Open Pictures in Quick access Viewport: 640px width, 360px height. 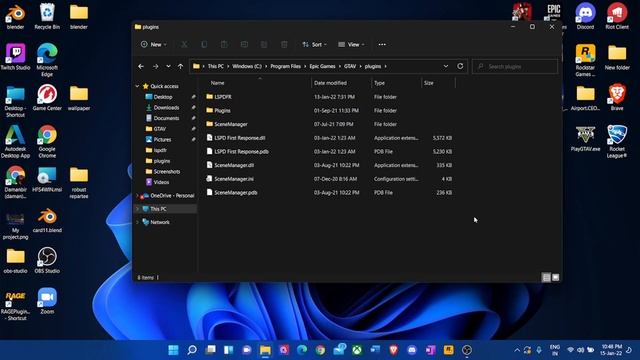[x=162, y=140]
